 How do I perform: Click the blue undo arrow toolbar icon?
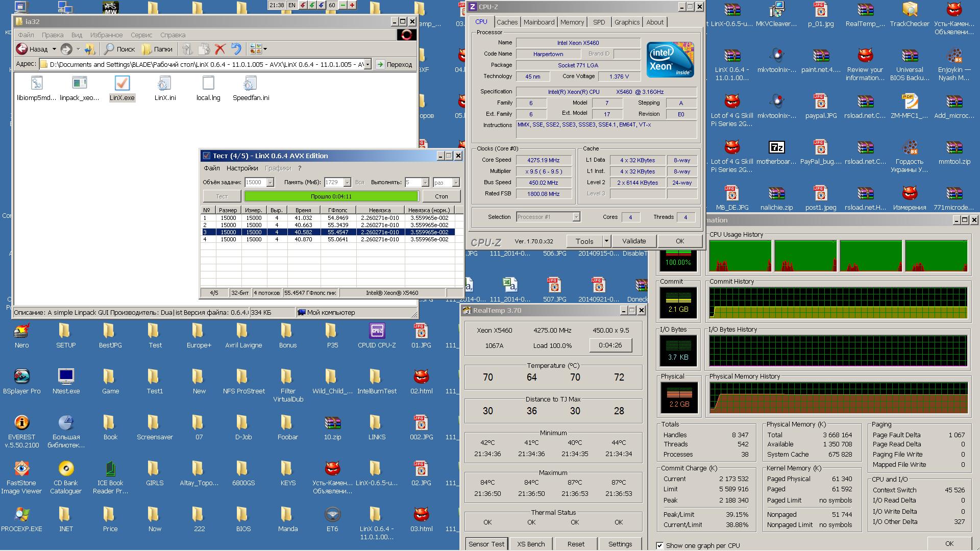point(236,49)
